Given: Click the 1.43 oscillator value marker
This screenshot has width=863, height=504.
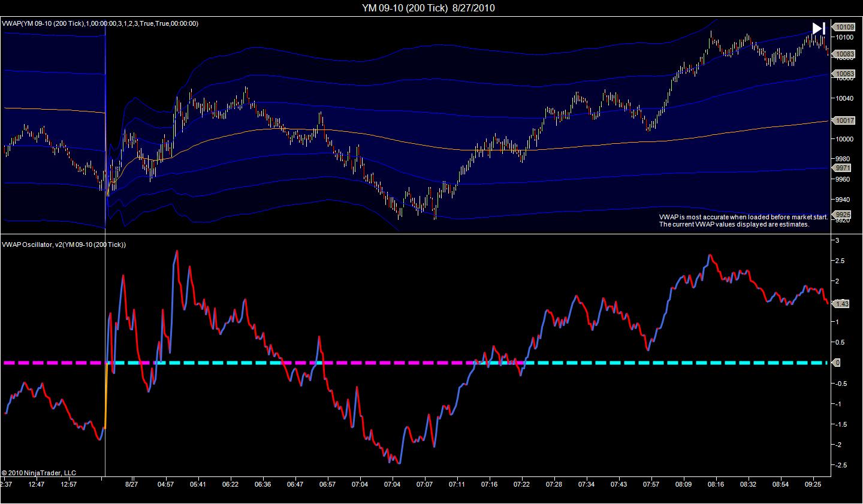Looking at the screenshot, I should (x=841, y=304).
